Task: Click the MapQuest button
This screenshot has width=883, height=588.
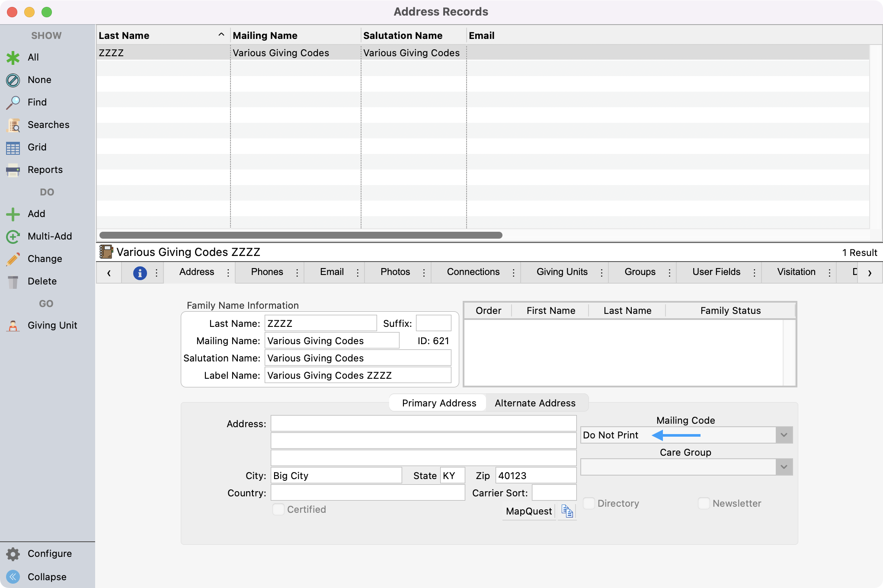Action: click(528, 511)
